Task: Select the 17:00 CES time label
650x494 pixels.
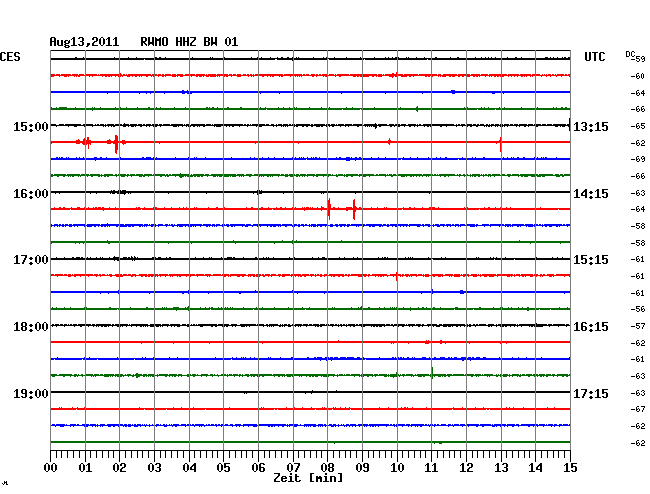Action: (31, 260)
